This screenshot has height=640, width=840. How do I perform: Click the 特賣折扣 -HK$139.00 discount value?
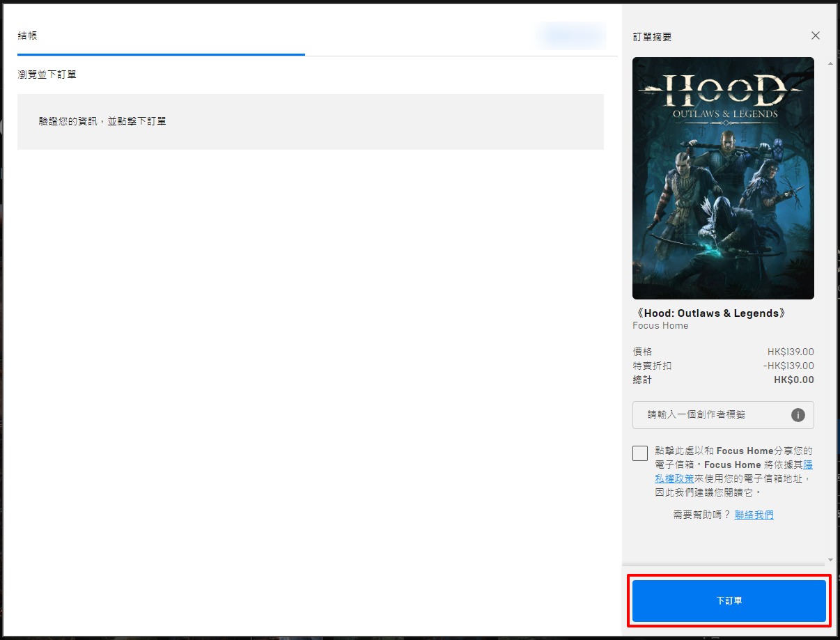point(788,366)
